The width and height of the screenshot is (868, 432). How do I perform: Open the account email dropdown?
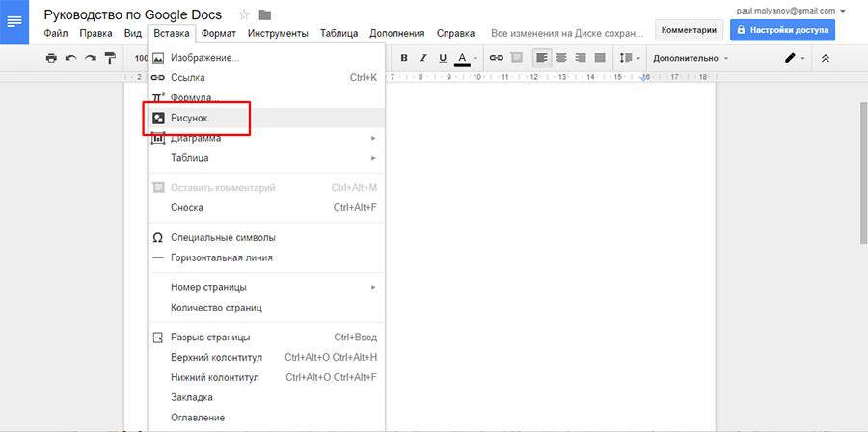coord(791,11)
